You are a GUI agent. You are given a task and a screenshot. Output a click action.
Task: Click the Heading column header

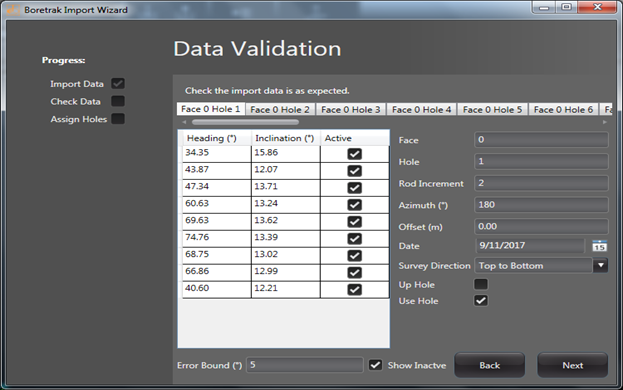coord(217,138)
